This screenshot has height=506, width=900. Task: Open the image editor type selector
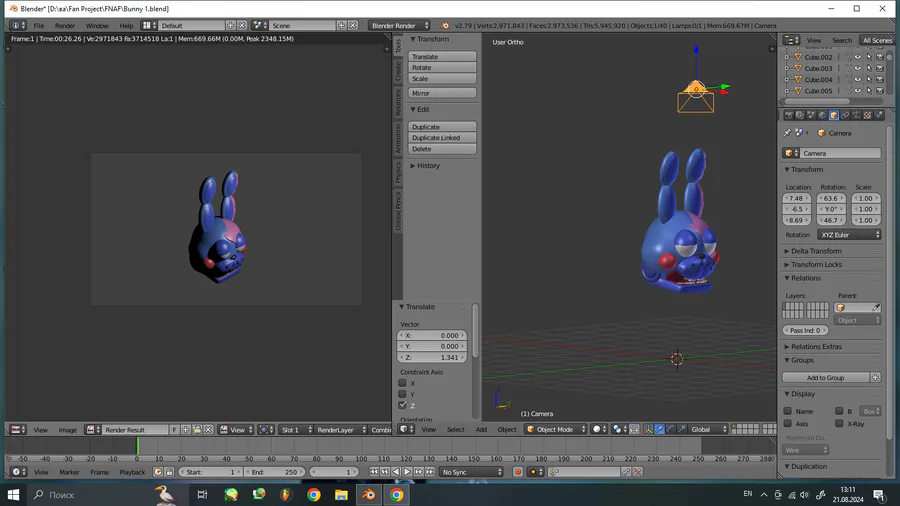tap(18, 430)
